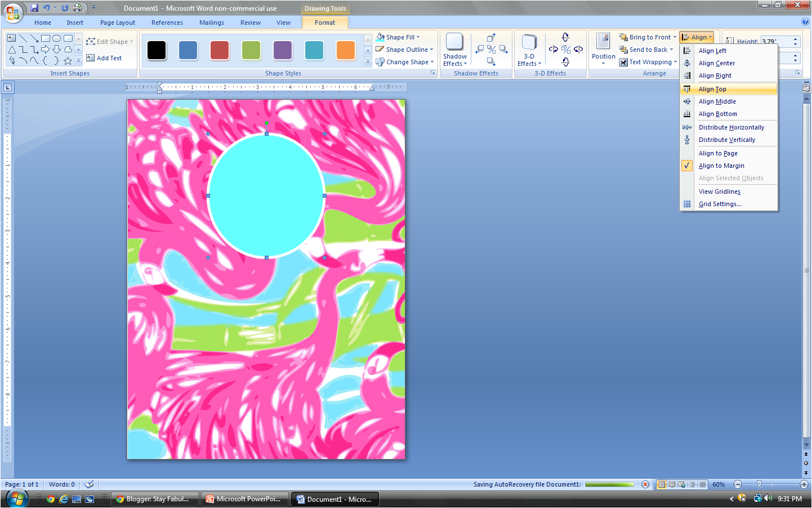The image size is (812, 508).
Task: Switch to the Insert tab
Action: [75, 23]
